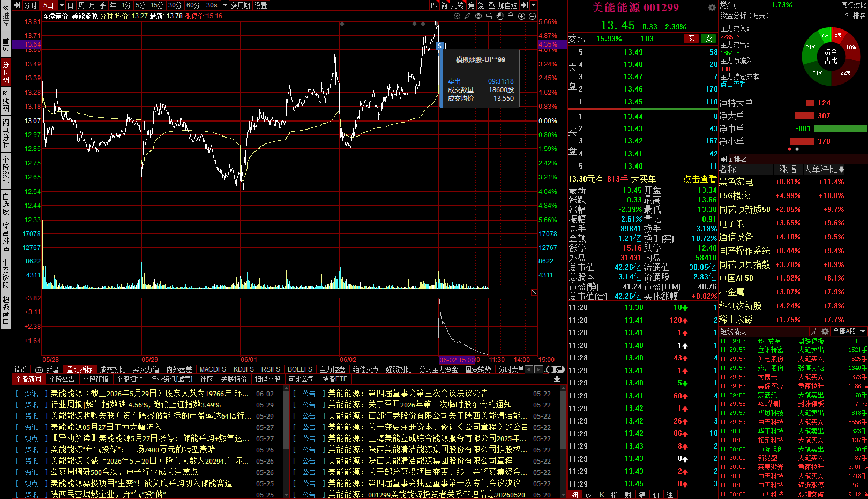Switch to the 60分 period tab
The height and width of the screenshot is (499, 868).
[x=193, y=5]
